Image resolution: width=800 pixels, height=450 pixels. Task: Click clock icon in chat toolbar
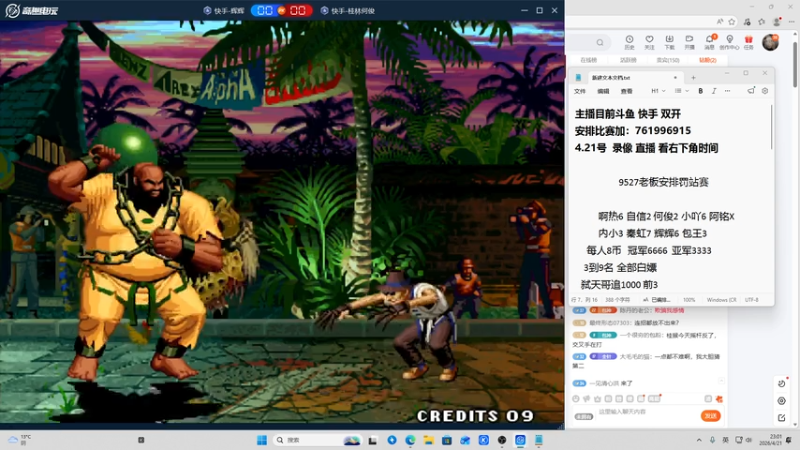click(x=576, y=399)
